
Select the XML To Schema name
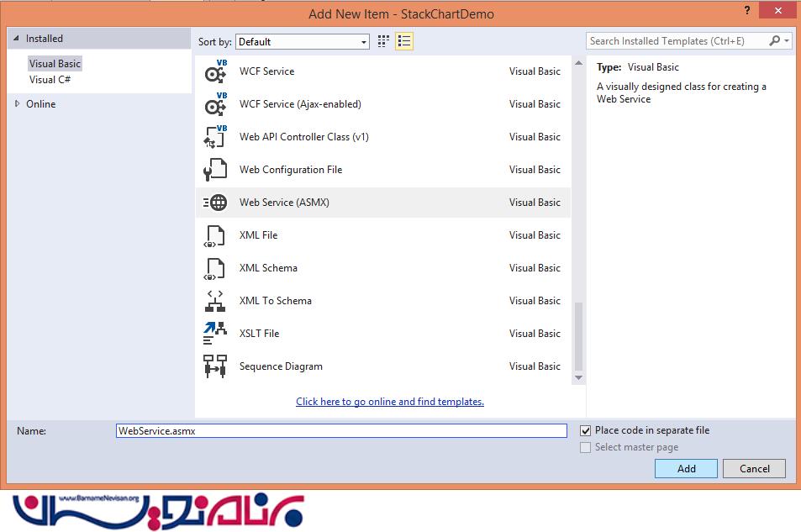coord(276,301)
